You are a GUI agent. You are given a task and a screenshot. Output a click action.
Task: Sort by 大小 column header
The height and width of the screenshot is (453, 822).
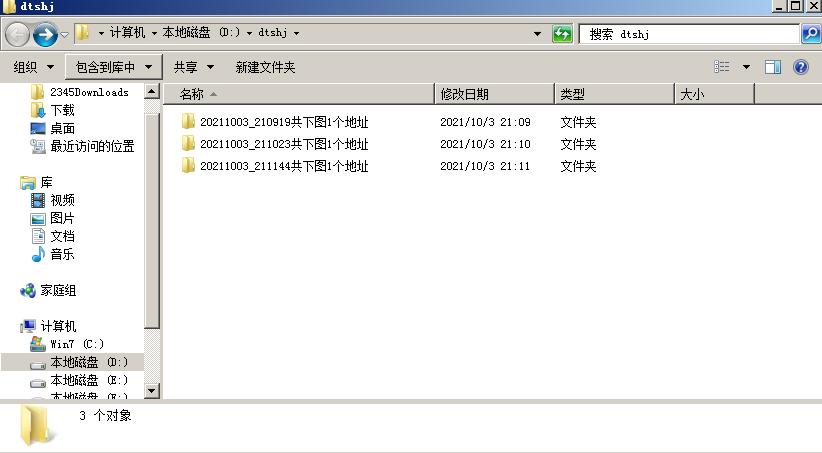(714, 94)
